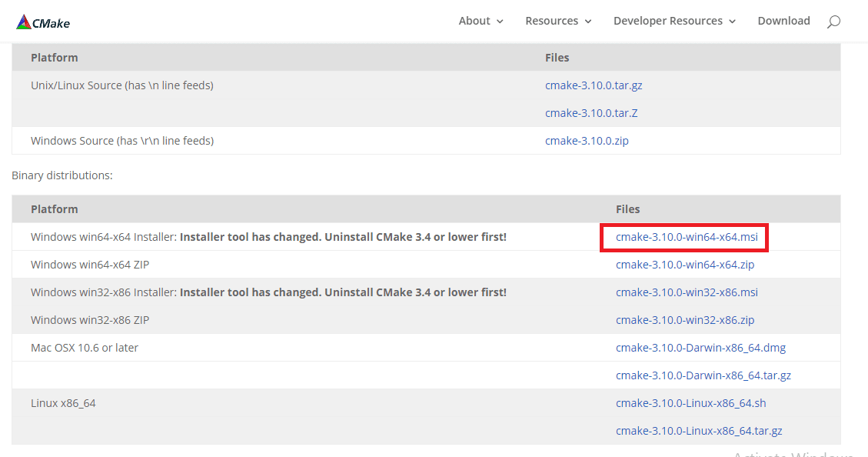Click 'Unix/Linux Source (has \n line feeds)' text
This screenshot has height=457, width=868.
click(x=121, y=85)
